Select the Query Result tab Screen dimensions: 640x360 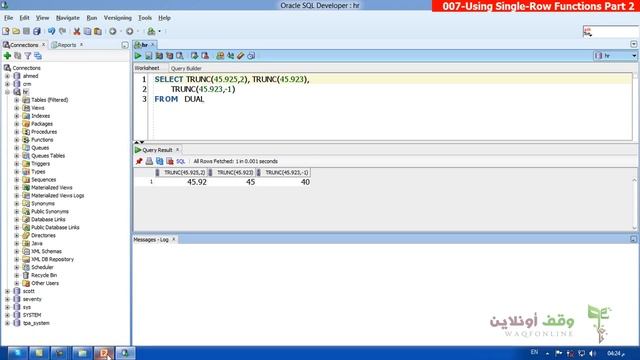pos(157,150)
